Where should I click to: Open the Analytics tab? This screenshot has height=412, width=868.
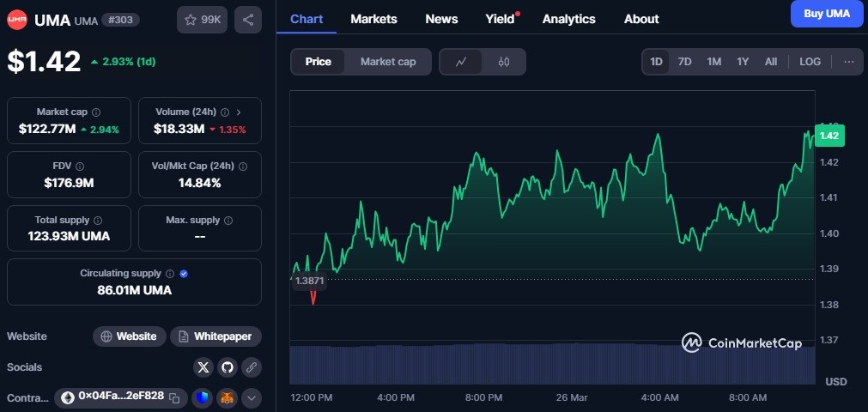point(568,20)
